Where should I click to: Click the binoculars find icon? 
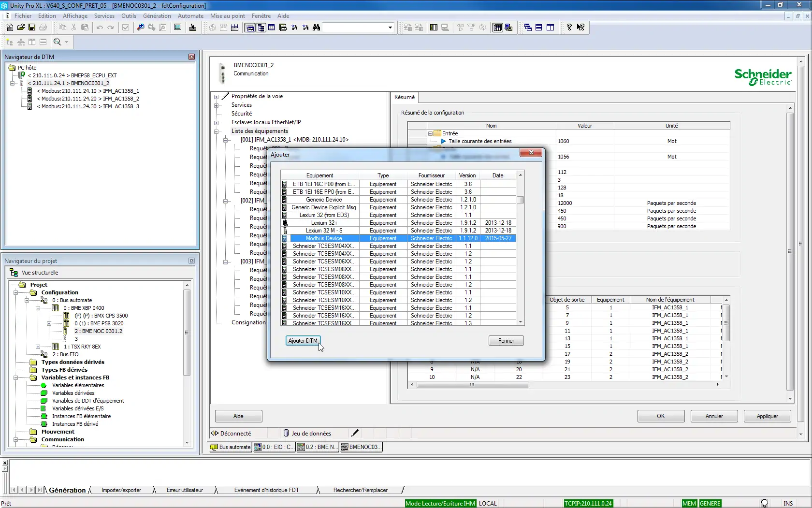316,28
